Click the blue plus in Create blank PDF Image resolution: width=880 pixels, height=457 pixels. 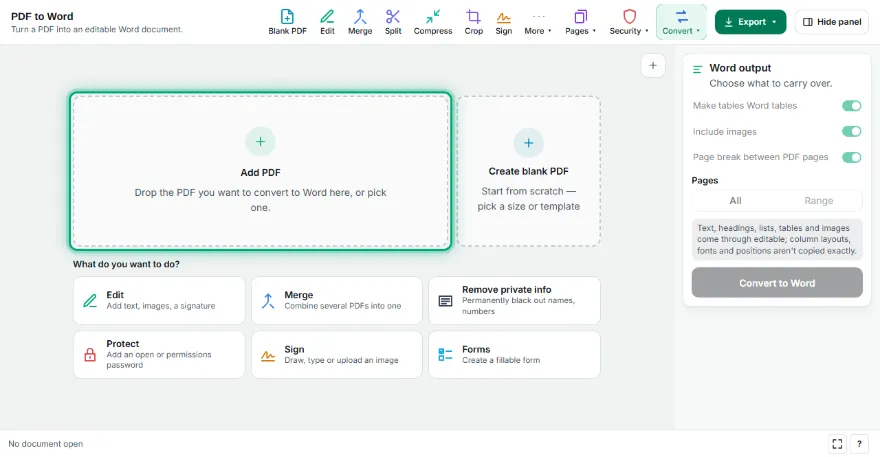(x=528, y=143)
